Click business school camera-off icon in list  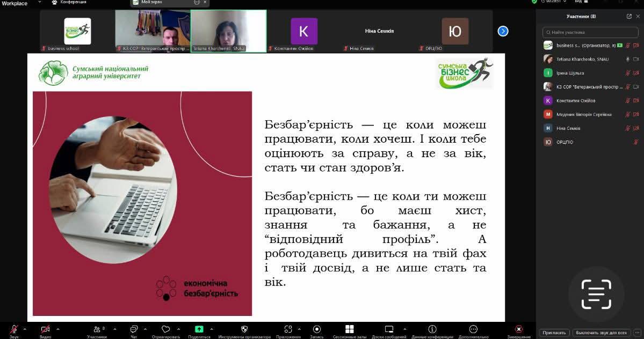click(x=636, y=46)
